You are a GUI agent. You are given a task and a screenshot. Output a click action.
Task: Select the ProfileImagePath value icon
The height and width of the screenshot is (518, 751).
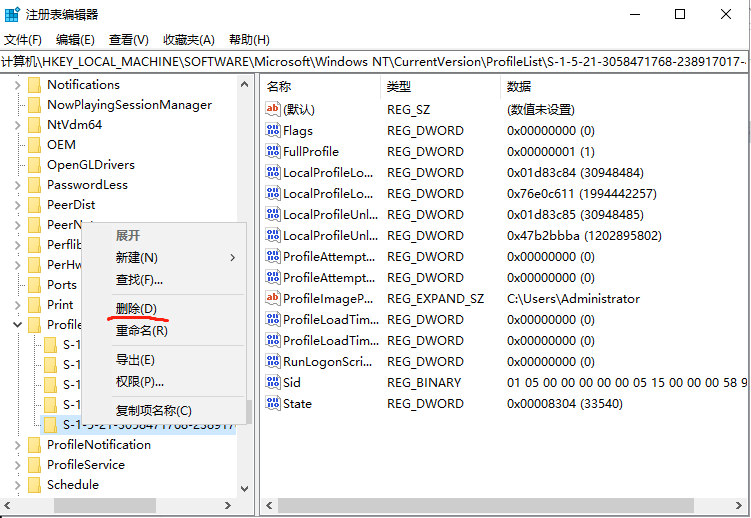(273, 298)
